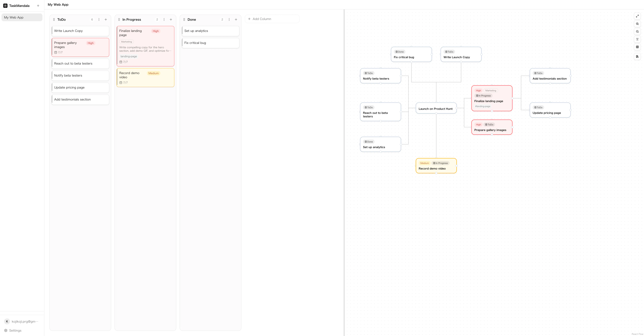Click the TaskMandala logo icon
This screenshot has height=336, width=644.
[5, 6]
